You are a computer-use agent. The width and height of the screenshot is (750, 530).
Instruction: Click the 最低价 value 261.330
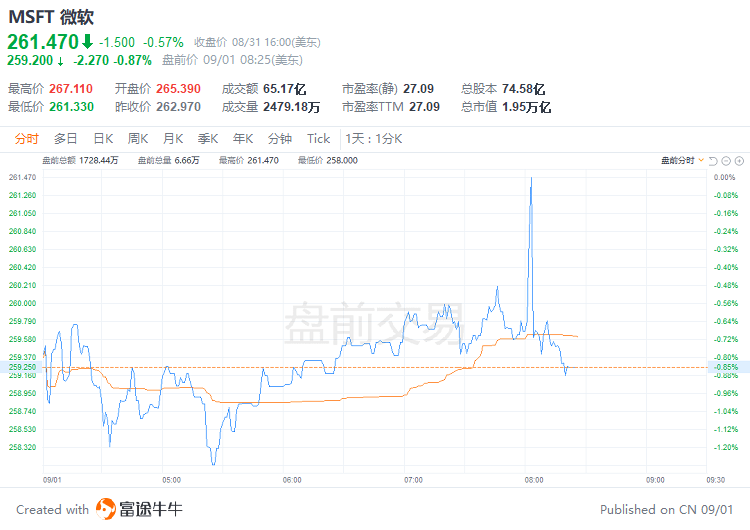[x=72, y=106]
